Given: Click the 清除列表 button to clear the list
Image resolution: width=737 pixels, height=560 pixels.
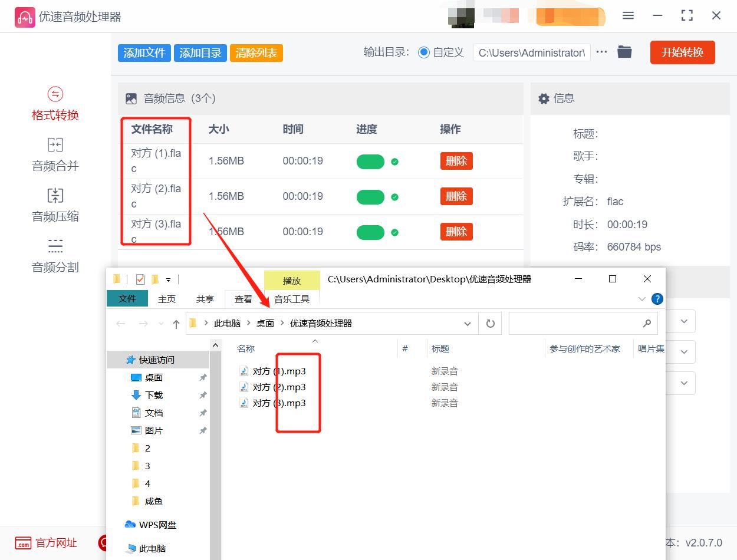Looking at the screenshot, I should coord(256,52).
